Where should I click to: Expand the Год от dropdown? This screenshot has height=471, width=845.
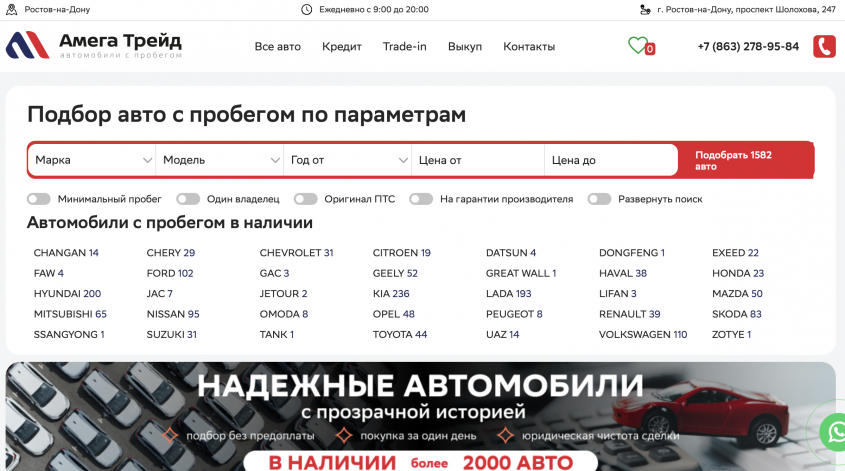coord(347,160)
